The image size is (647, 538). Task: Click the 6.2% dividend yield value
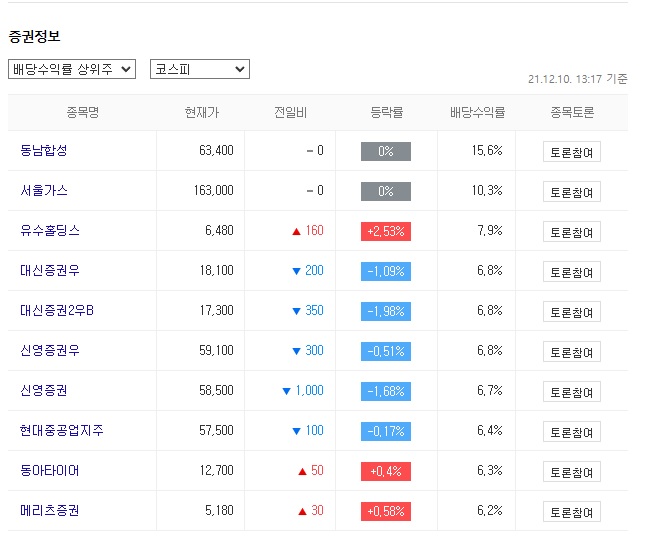click(490, 511)
